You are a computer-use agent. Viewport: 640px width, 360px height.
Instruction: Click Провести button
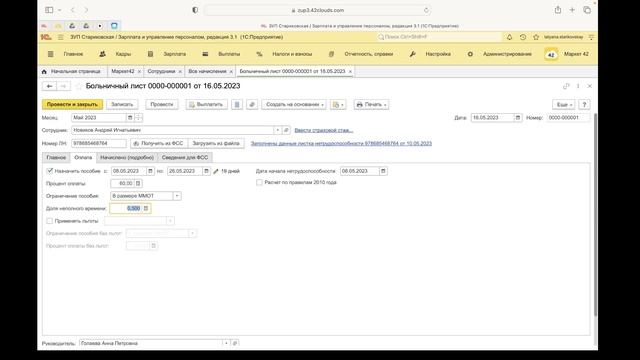click(162, 104)
